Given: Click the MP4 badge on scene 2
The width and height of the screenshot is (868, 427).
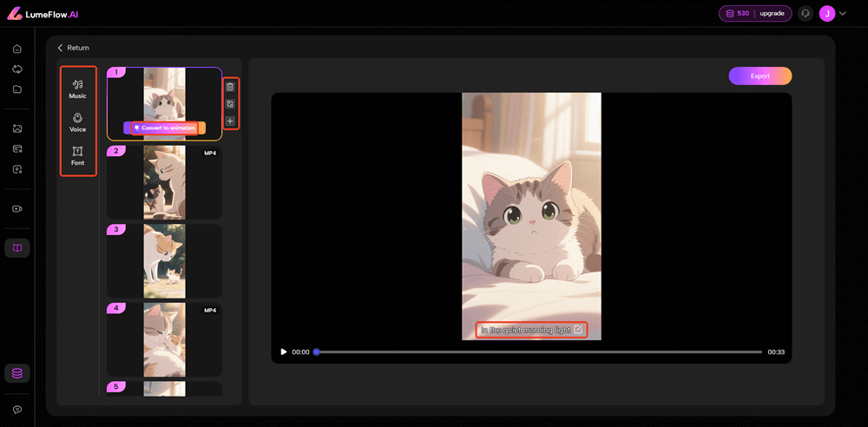Looking at the screenshot, I should (x=210, y=153).
